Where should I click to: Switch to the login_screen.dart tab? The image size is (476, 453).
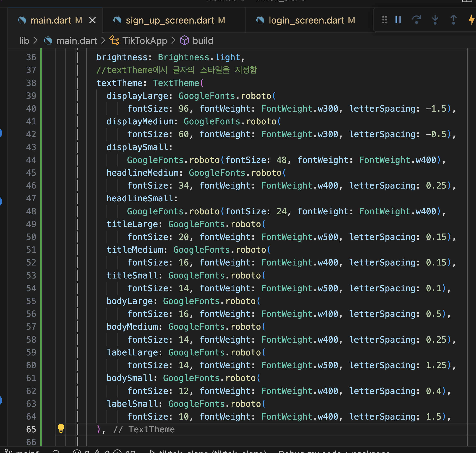pos(306,20)
